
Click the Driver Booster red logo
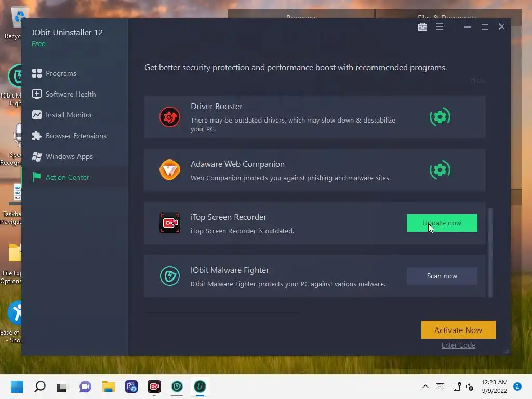(170, 117)
